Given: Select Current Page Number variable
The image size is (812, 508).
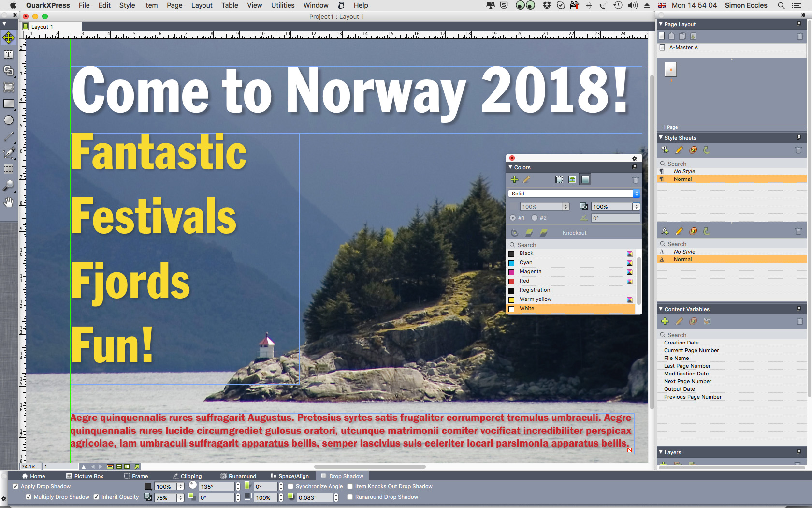Looking at the screenshot, I should pos(691,351).
